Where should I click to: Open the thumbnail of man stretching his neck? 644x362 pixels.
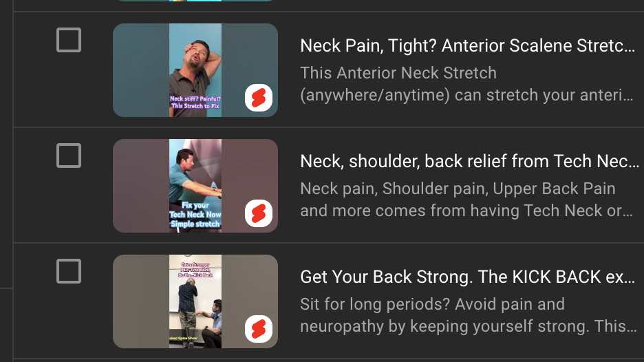click(195, 70)
